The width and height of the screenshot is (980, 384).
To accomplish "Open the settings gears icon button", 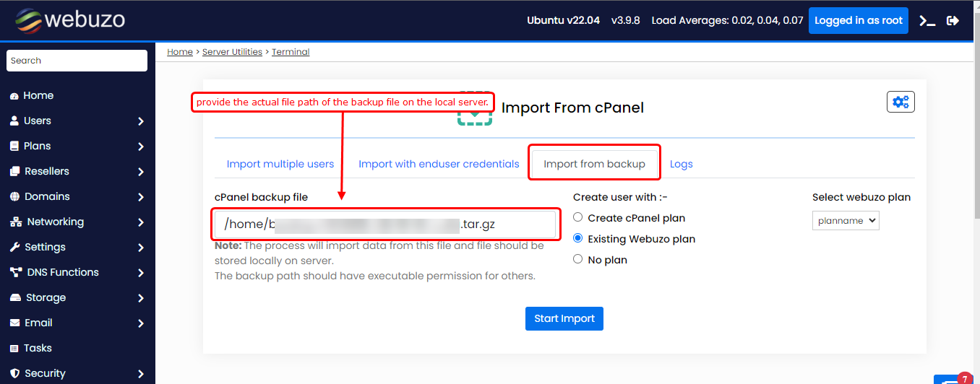I will pyautogui.click(x=901, y=102).
